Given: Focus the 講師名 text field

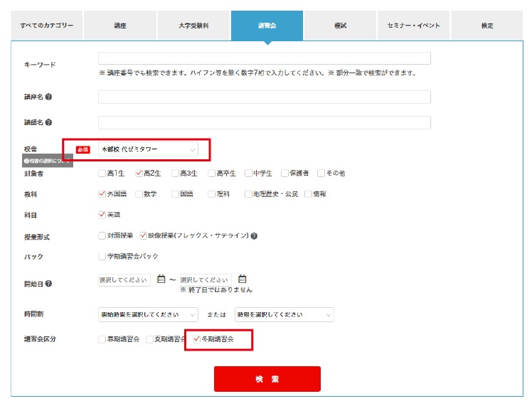Looking at the screenshot, I should pyautogui.click(x=264, y=122).
